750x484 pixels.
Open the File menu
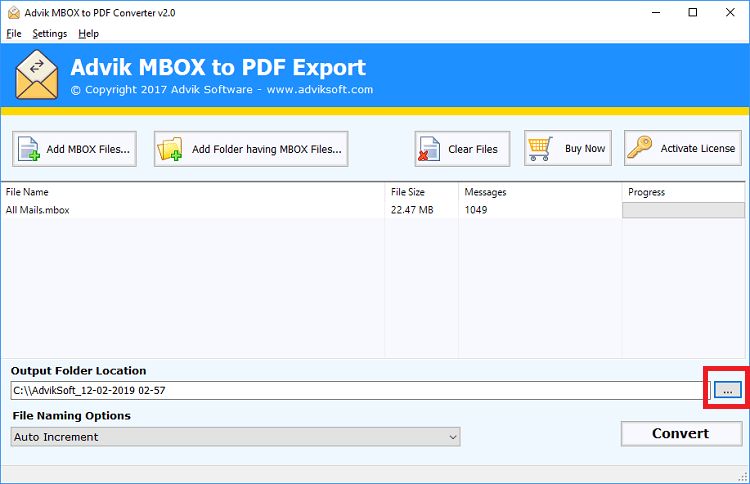(x=14, y=33)
